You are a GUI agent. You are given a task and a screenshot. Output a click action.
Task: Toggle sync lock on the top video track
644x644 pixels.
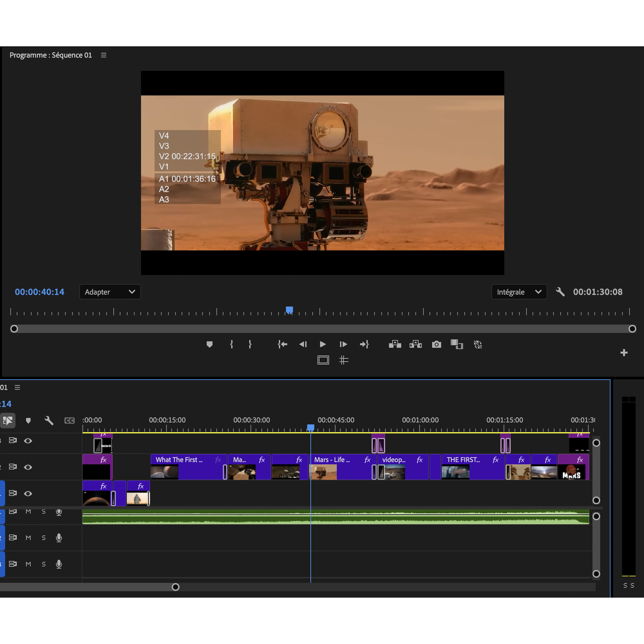pyautogui.click(x=13, y=441)
